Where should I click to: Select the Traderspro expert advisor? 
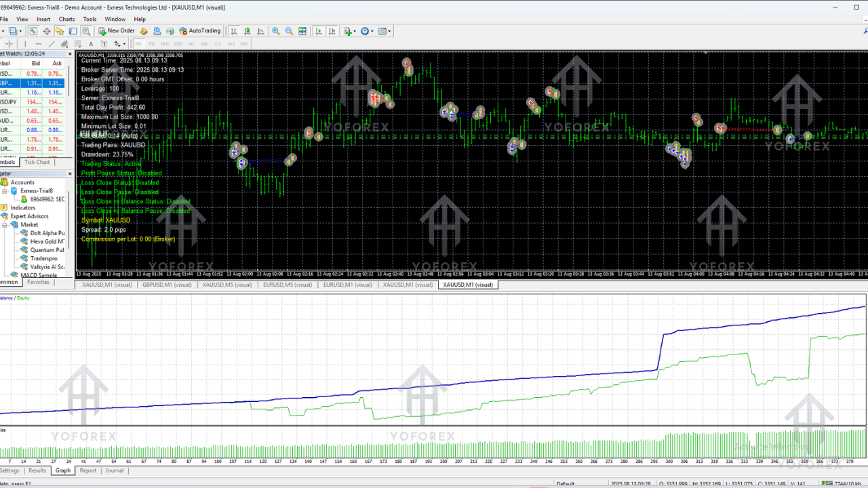pos(44,258)
